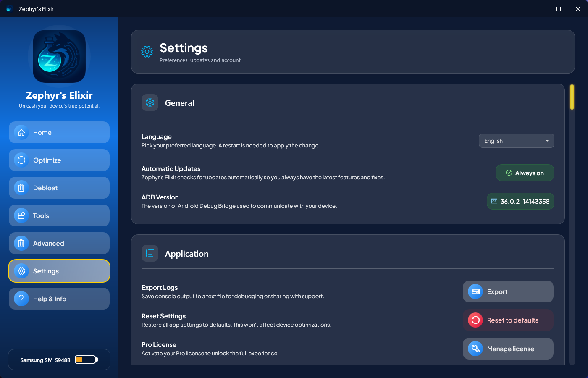Click the vertical scrollbar thumb
This screenshot has width=588, height=378.
(x=572, y=97)
